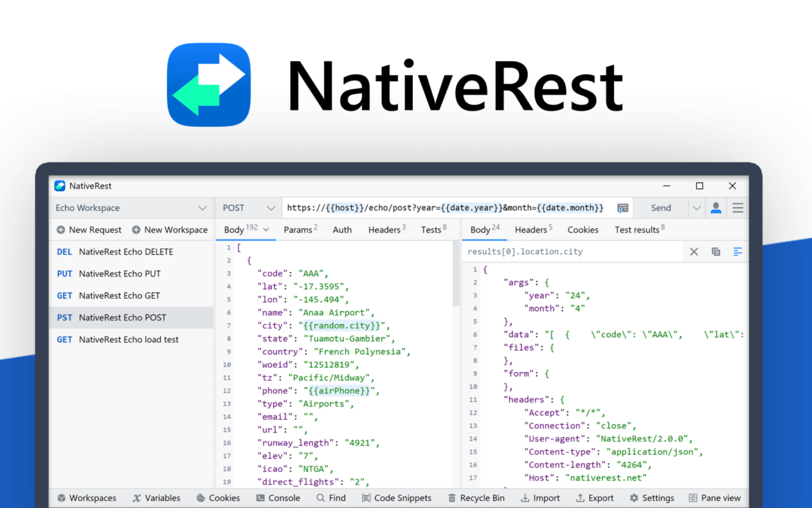Click the "NativeRest/2.0.0" user-agent value
Screen dimensions: 812x508
coord(644,439)
